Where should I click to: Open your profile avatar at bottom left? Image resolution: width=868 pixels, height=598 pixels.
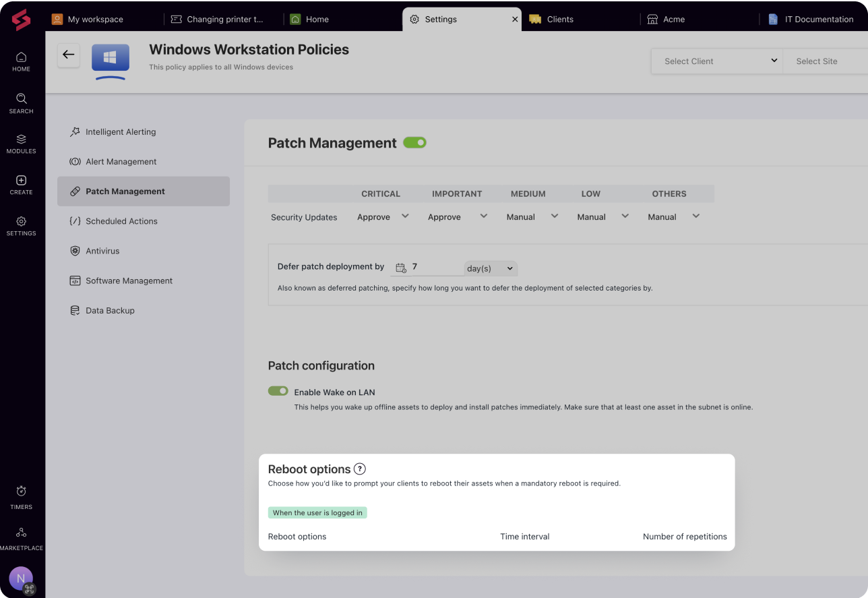pos(20,578)
